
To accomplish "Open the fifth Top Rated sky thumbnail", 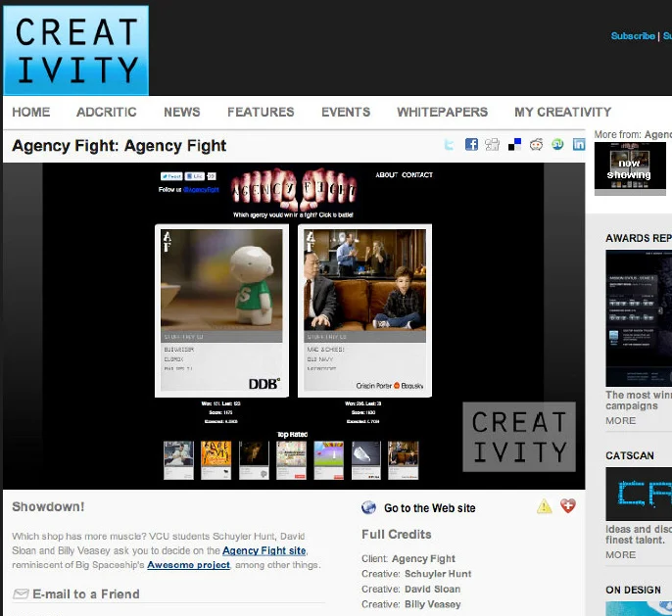I will 329,460.
